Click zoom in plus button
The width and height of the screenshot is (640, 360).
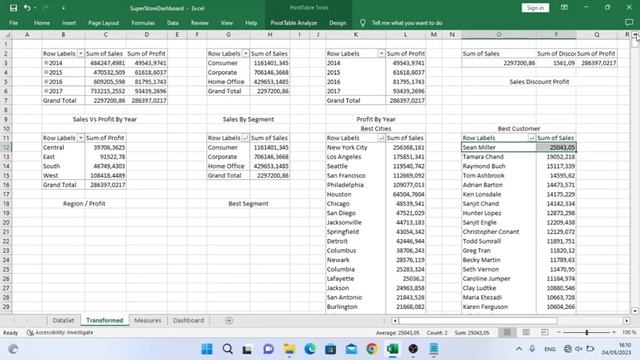[614, 332]
